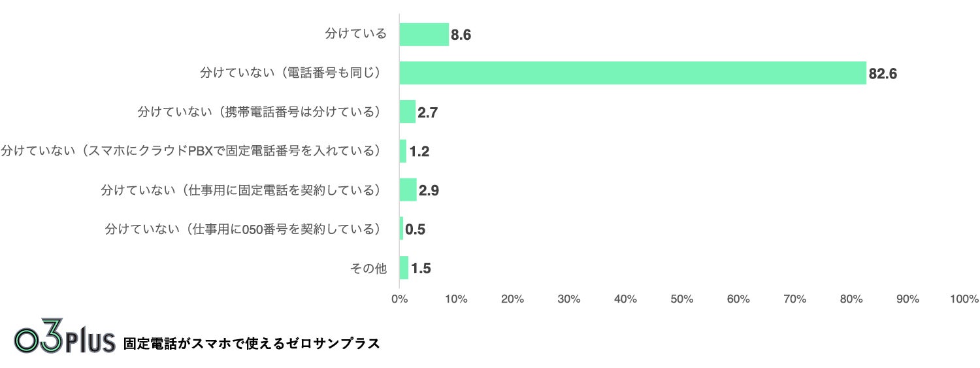The image size is (980, 368).
Task: Select the 電話番号も同じ category label
Action: tap(291, 73)
